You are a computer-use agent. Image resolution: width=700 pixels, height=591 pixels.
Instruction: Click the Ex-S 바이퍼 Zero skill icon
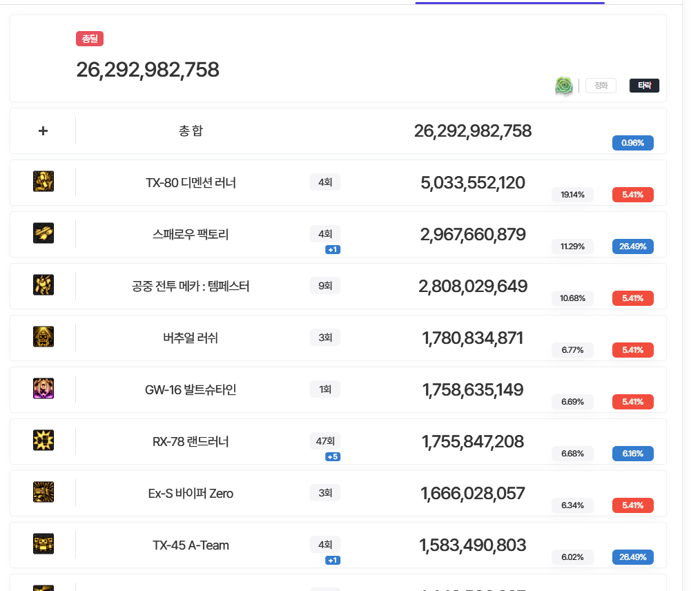[x=43, y=492]
